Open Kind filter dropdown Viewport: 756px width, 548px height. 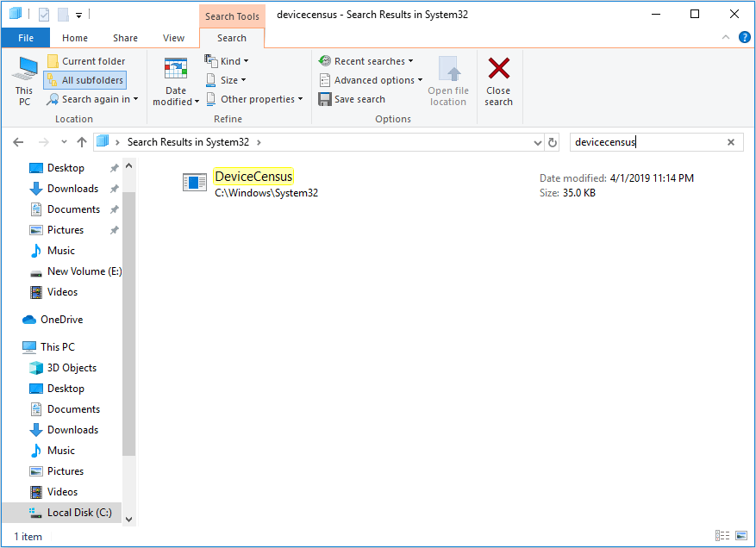tap(227, 61)
